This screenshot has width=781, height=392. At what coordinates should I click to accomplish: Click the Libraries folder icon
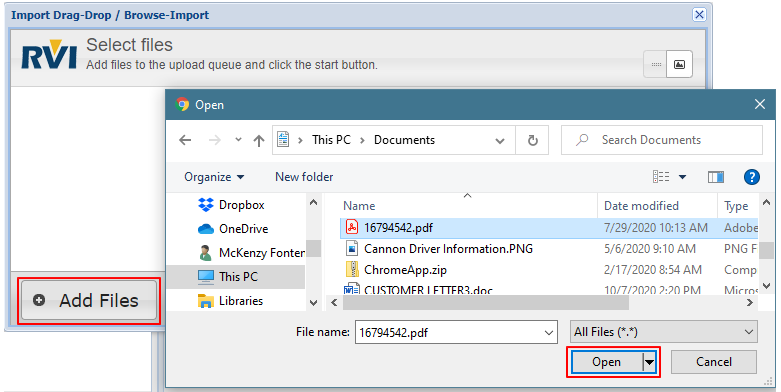tap(206, 301)
